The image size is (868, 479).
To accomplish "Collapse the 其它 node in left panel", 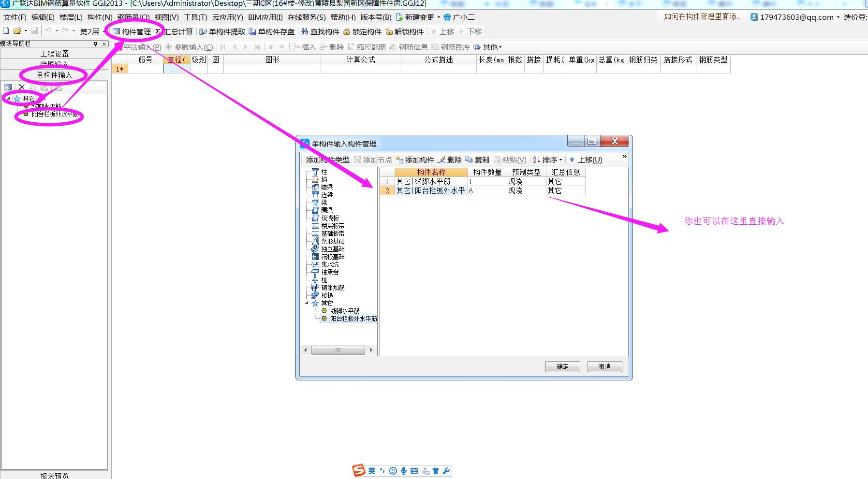I will pos(8,99).
